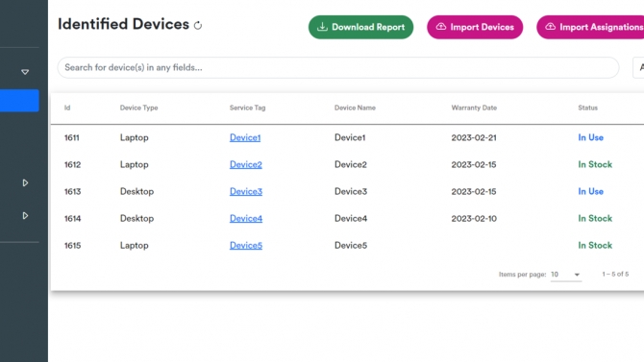Click the In Use status of row 1611

tap(590, 137)
